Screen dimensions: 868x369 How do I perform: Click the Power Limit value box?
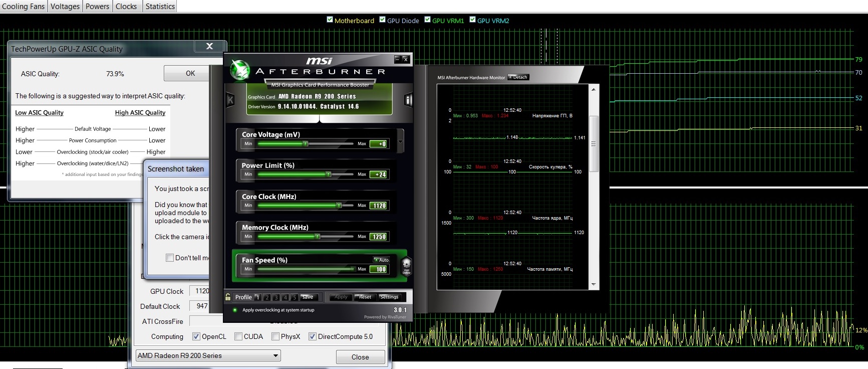pyautogui.click(x=378, y=174)
